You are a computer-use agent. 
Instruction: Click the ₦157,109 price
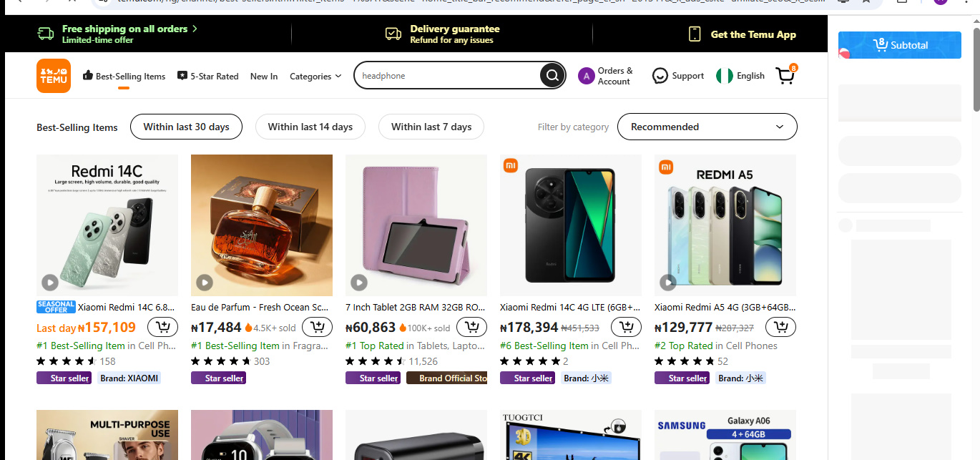107,328
